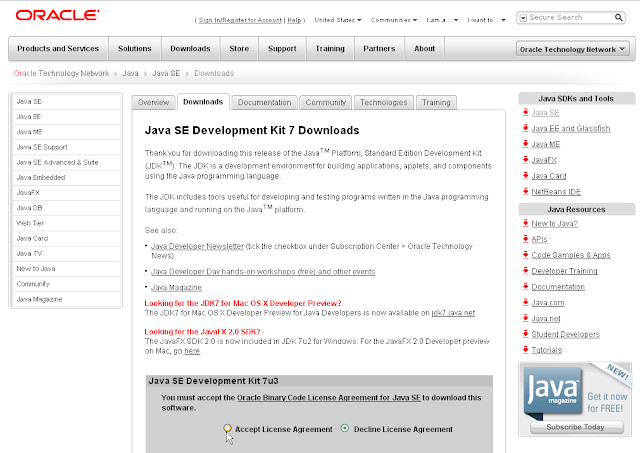Click the red arrow icon beside JavaFX link
The height and width of the screenshot is (453, 640).
click(x=526, y=160)
